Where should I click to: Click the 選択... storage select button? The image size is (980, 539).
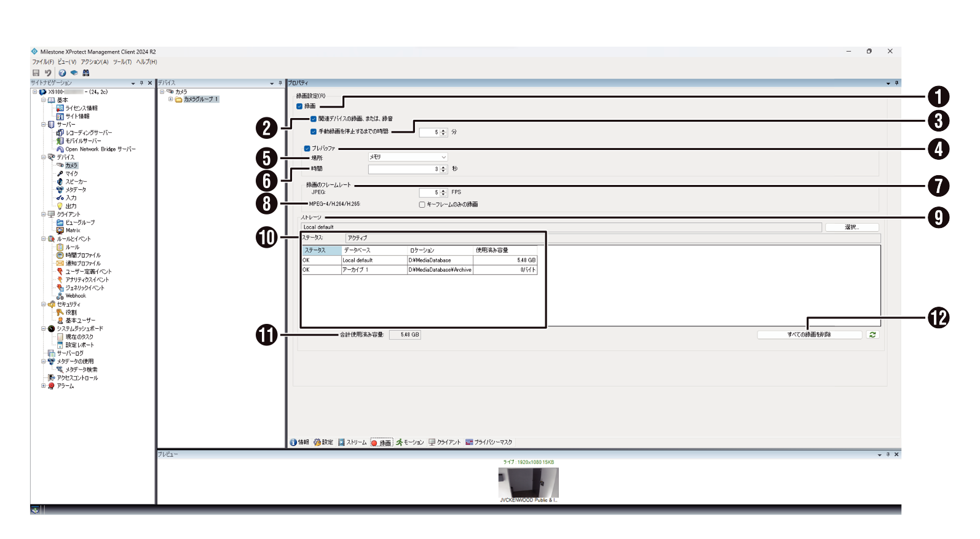852,227
